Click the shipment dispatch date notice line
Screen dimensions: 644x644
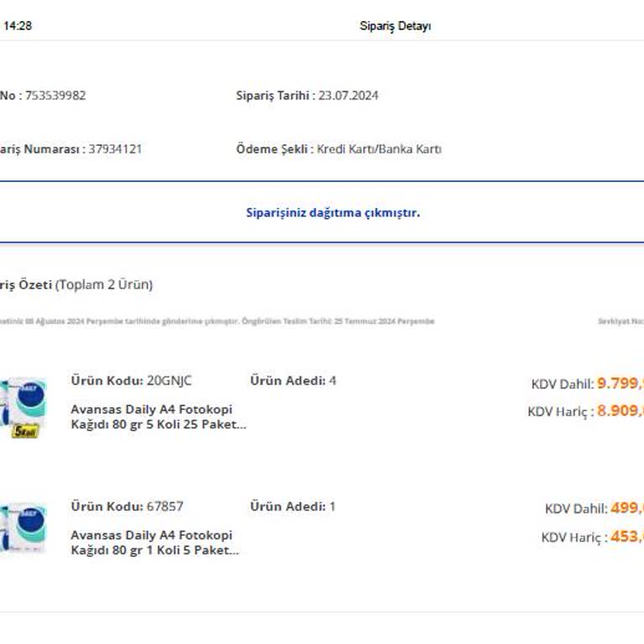point(217,321)
